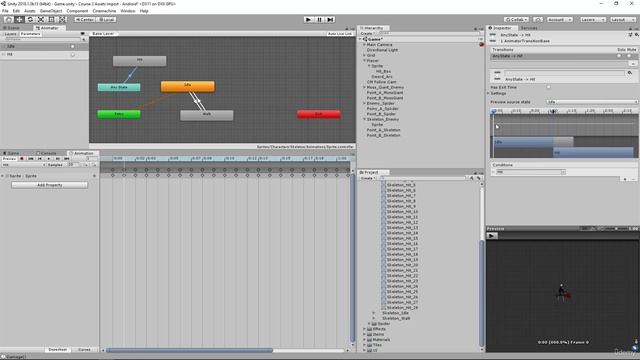Go to next keyframe

tap(58, 158)
